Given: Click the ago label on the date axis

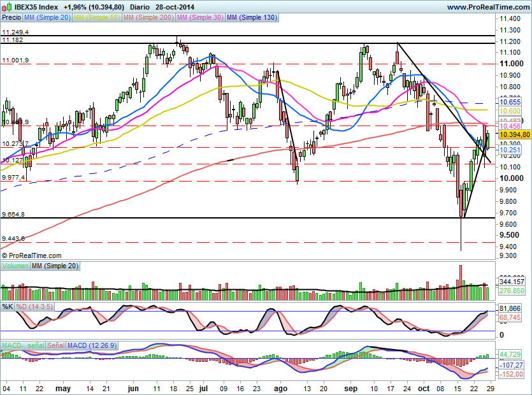Looking at the screenshot, I should click(280, 389).
